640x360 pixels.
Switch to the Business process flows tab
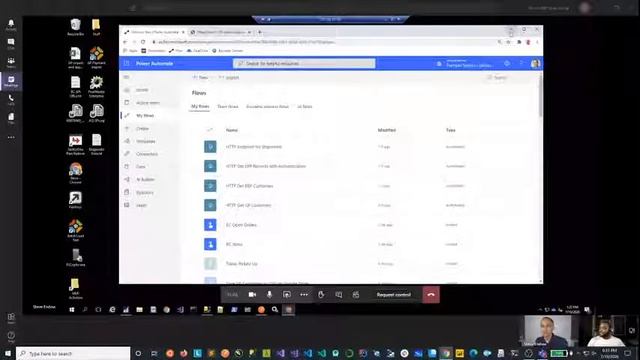(267, 107)
